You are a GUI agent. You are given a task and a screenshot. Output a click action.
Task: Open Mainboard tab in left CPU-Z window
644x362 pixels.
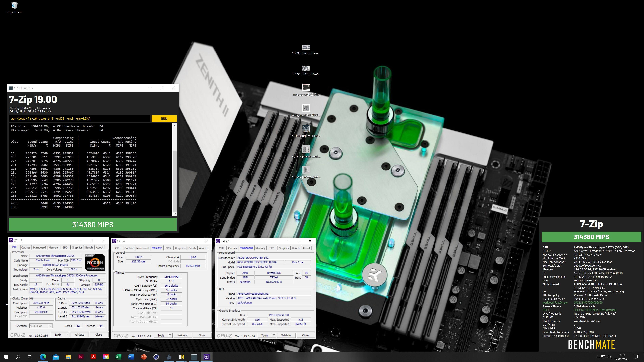40,247
